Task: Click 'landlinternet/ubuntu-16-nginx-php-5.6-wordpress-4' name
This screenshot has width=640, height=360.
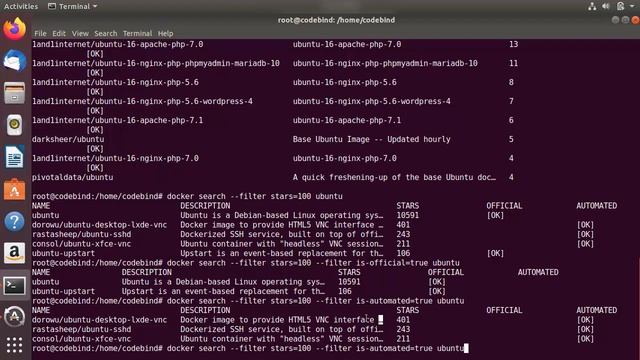Action: tap(142, 101)
